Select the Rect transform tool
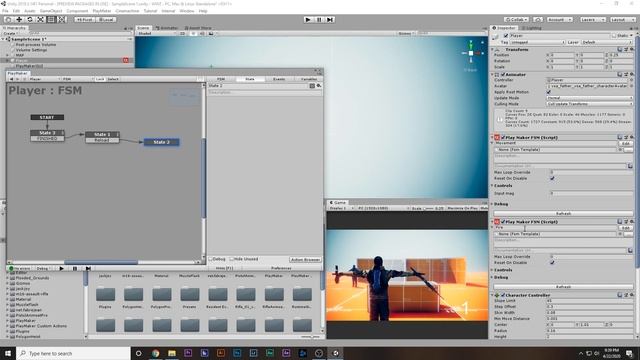The width and height of the screenshot is (640, 360). [51, 20]
